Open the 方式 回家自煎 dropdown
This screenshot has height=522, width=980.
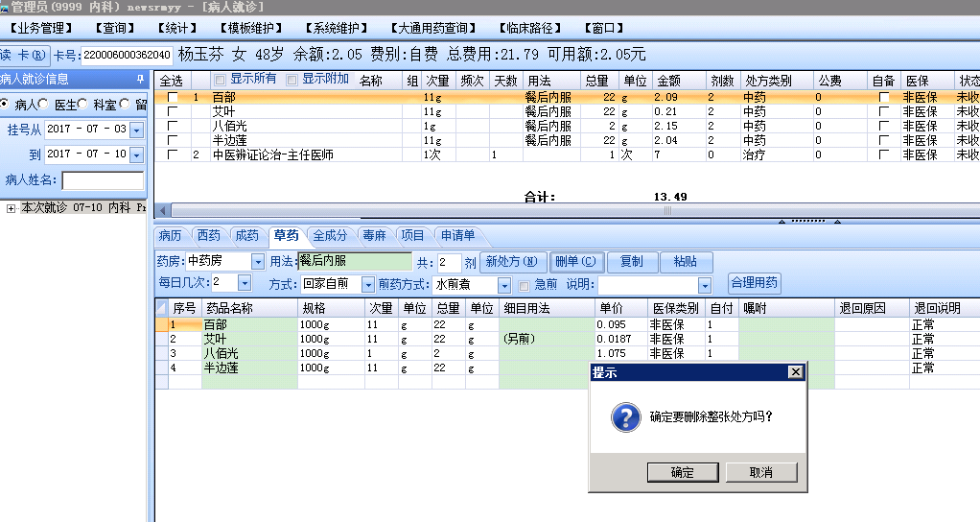[x=368, y=285]
